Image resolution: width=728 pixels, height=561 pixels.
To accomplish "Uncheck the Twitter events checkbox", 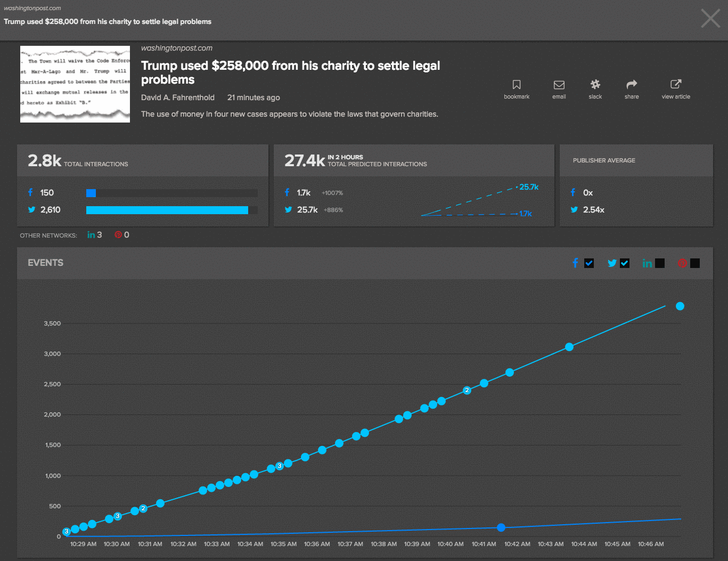I will pos(625,263).
